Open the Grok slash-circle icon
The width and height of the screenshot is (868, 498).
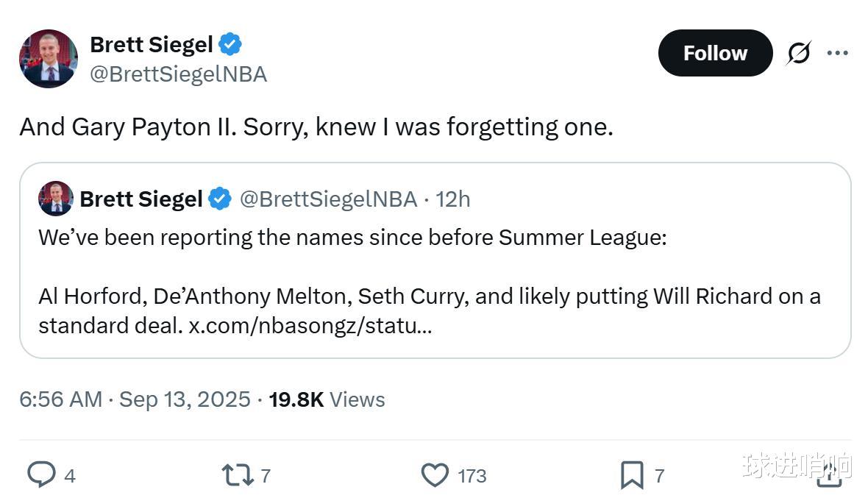(x=799, y=53)
